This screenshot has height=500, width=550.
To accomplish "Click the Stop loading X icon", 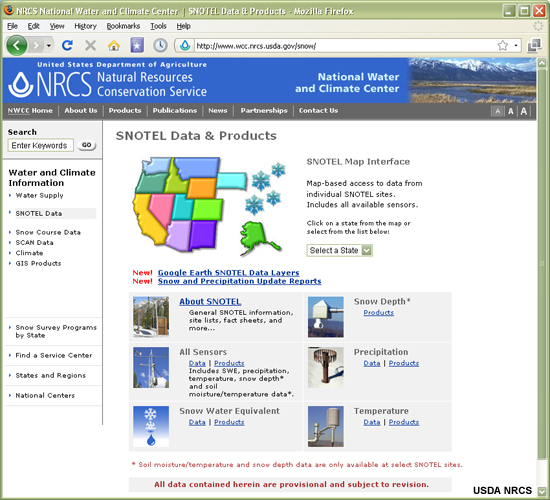I will tap(90, 45).
